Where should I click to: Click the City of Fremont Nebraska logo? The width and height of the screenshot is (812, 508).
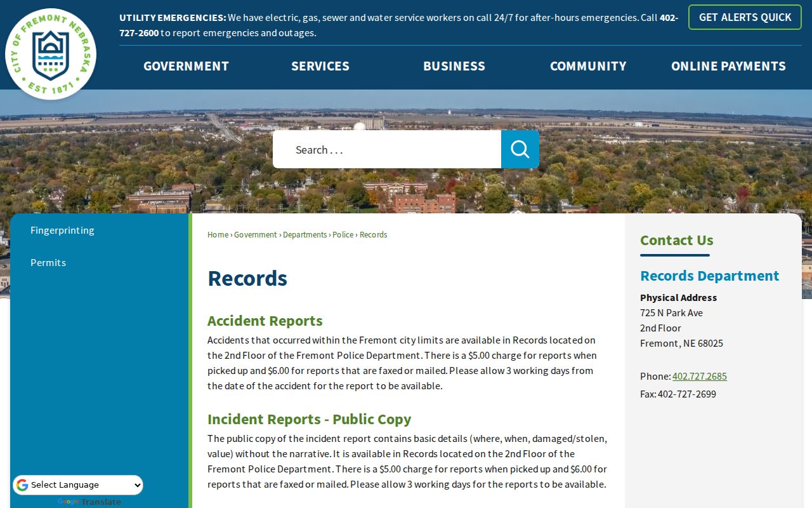point(51,54)
